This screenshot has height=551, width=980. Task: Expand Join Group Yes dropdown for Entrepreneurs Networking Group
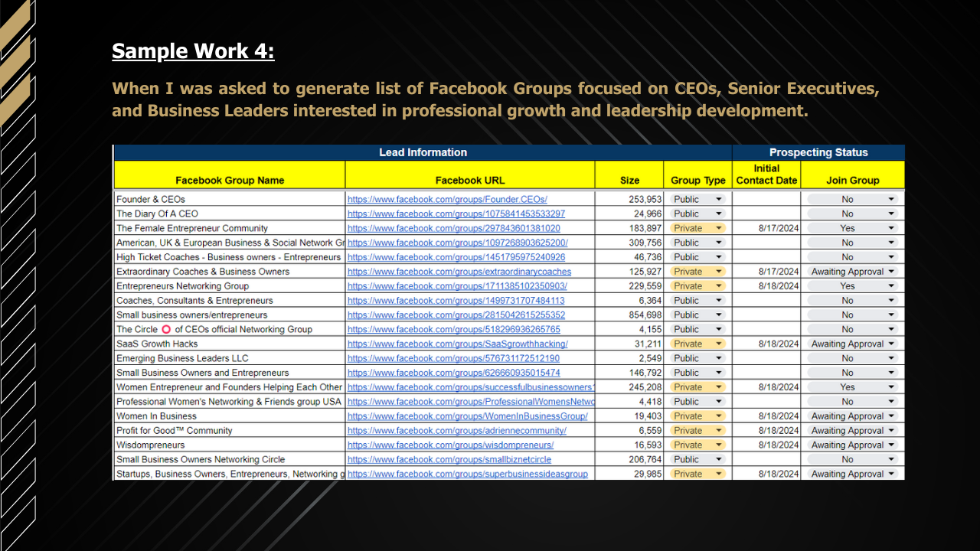[x=891, y=286]
